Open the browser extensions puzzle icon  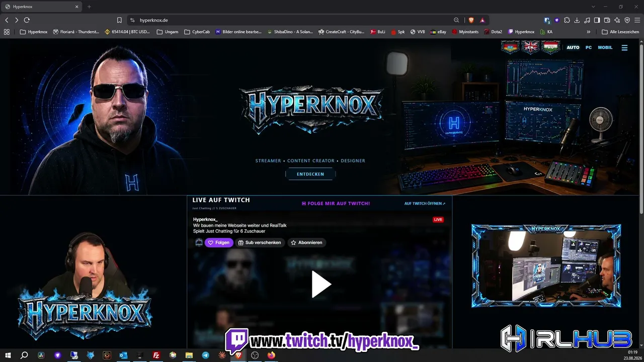(x=567, y=20)
